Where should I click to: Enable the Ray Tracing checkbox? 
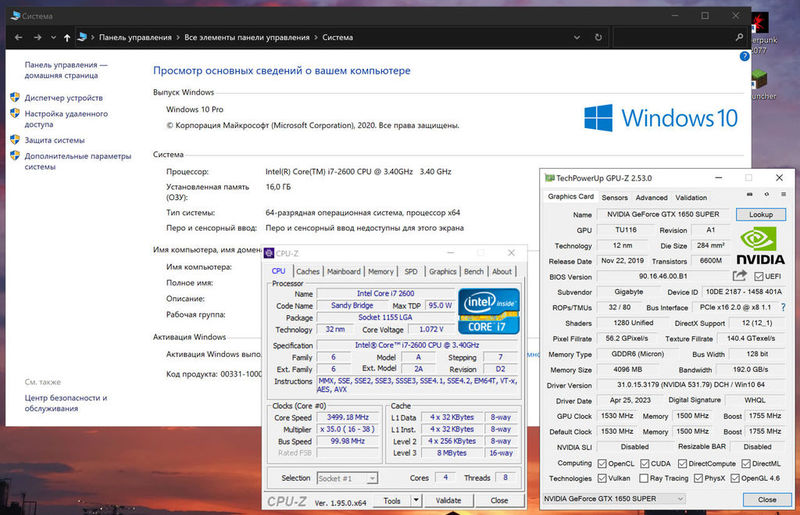pyautogui.click(x=644, y=478)
